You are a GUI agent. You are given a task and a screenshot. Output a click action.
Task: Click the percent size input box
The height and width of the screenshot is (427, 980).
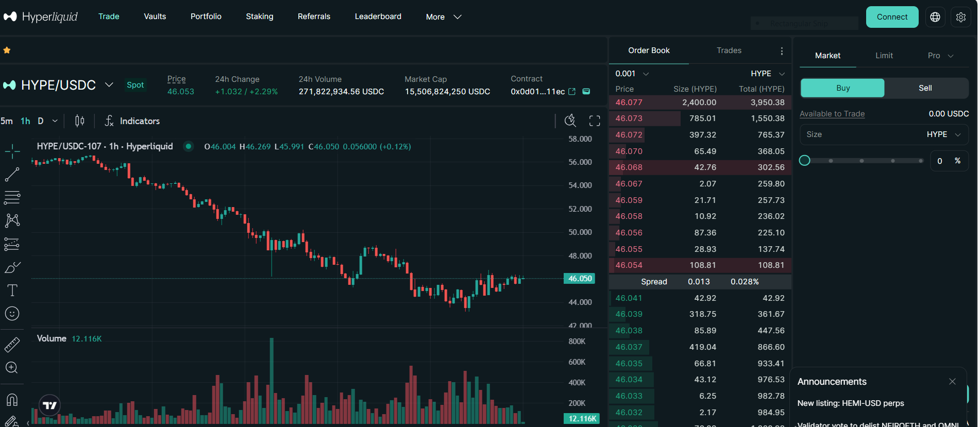949,161
